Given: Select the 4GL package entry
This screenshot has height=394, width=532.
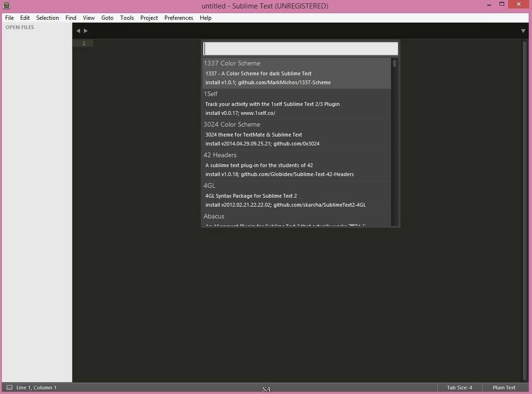Looking at the screenshot, I should click(296, 195).
